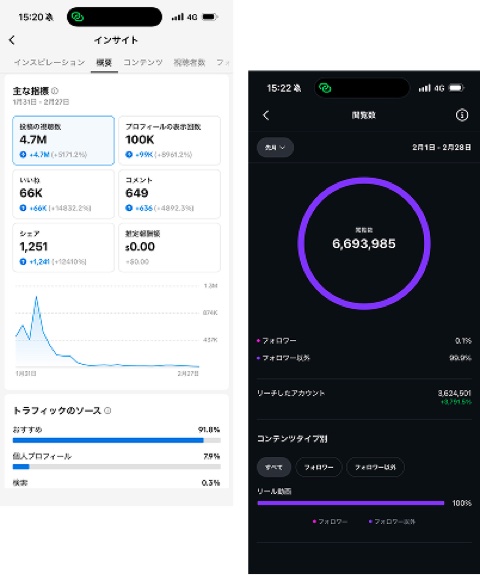
Task: Tap the info icon beside トラフィックのソース
Action: [x=107, y=410]
